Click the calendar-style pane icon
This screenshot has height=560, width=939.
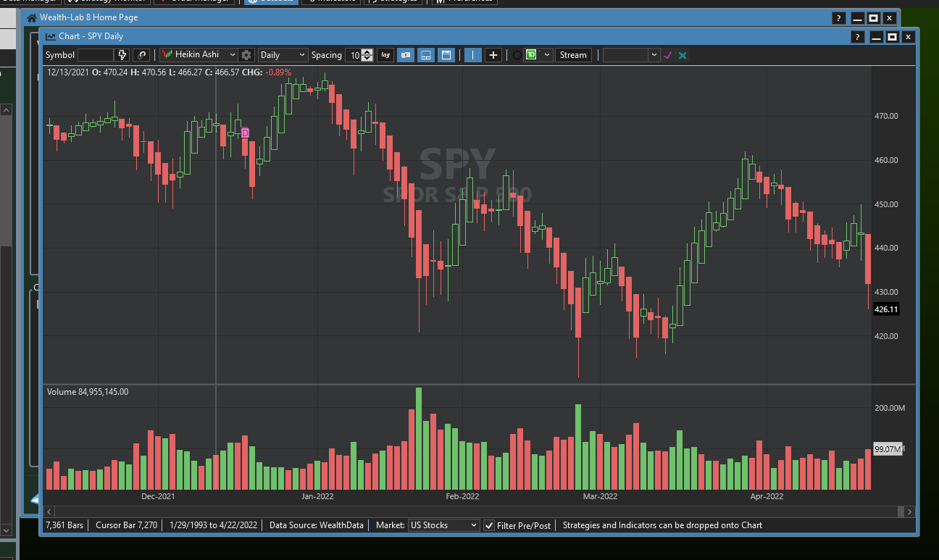pyautogui.click(x=446, y=55)
